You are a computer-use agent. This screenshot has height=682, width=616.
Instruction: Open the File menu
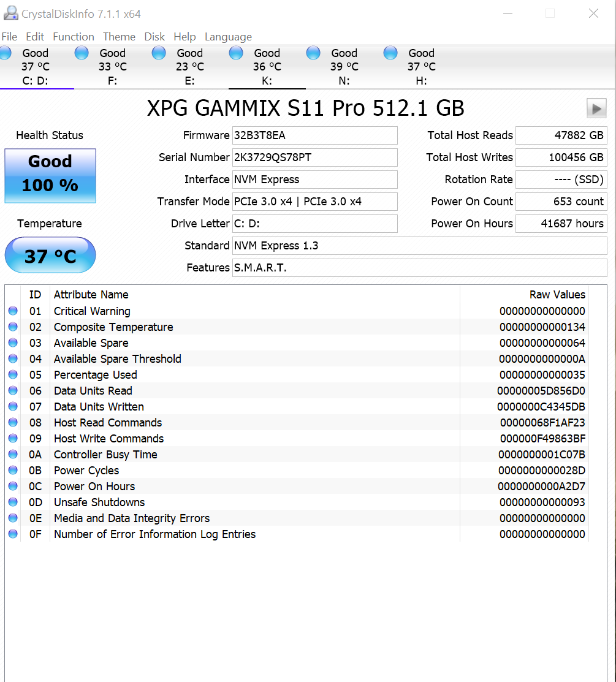click(9, 37)
